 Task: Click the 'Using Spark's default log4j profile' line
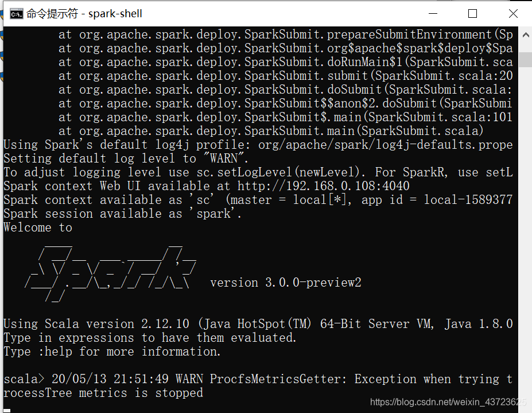point(258,145)
